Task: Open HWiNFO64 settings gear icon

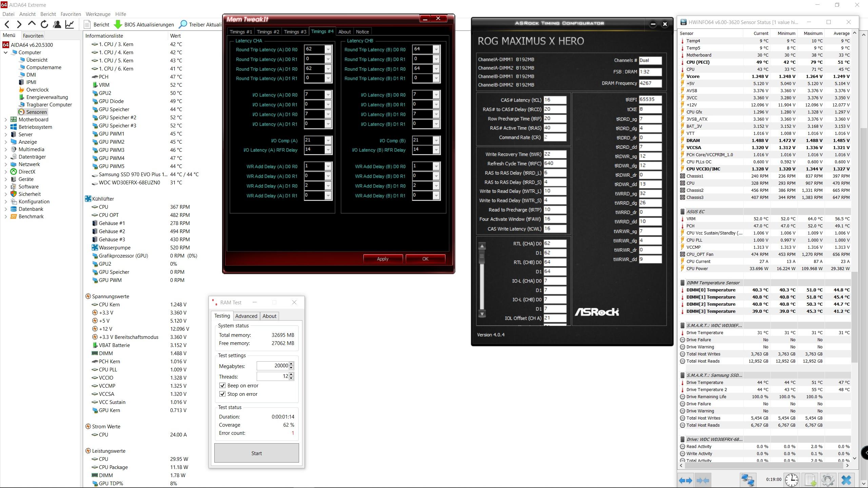Action: point(828,480)
